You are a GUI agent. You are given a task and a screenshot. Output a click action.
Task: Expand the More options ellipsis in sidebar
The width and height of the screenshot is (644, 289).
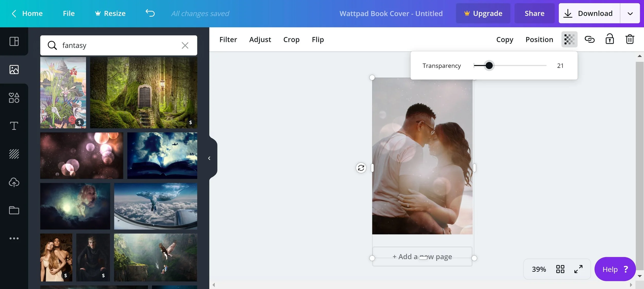[14, 238]
